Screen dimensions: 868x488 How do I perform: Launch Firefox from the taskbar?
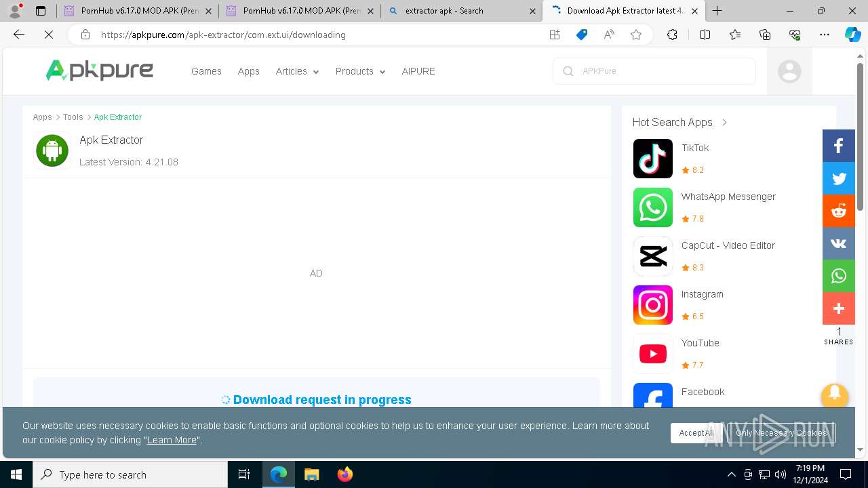[x=345, y=474]
